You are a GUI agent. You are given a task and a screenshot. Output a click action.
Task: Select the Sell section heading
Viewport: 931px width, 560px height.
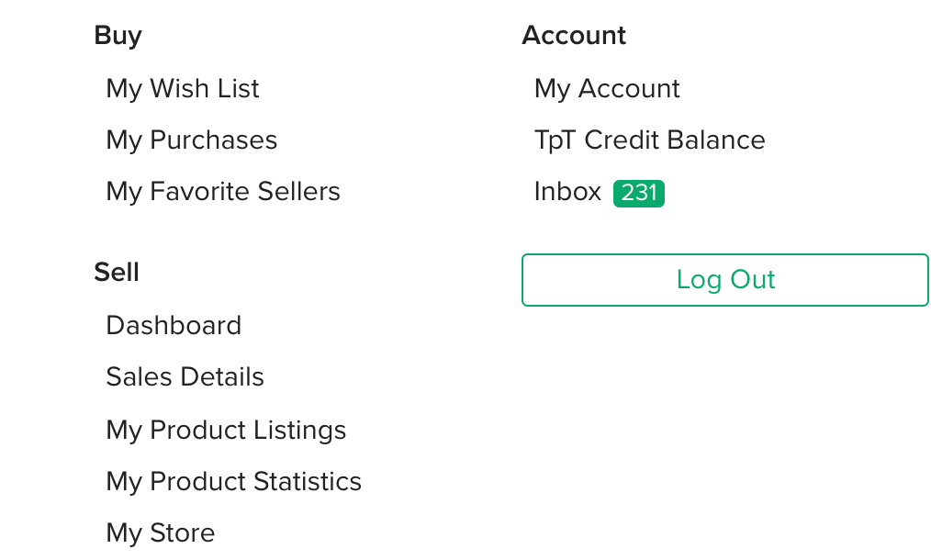(x=117, y=272)
